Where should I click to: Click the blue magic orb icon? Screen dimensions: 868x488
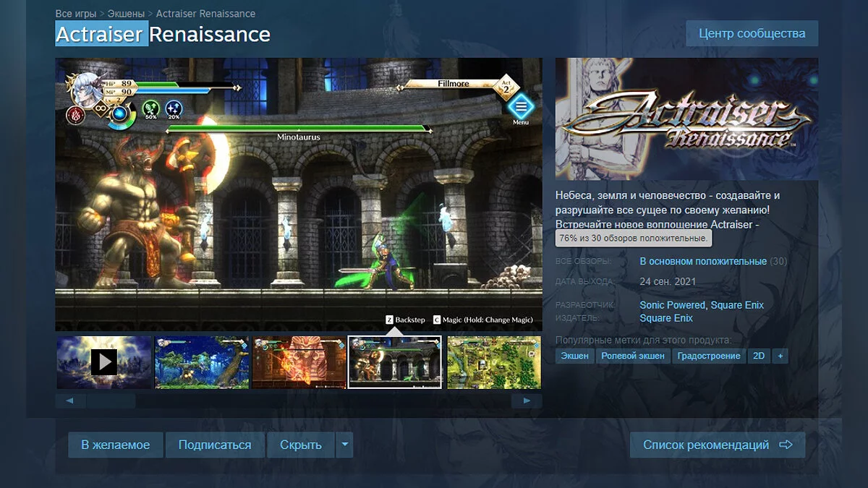coord(121,114)
